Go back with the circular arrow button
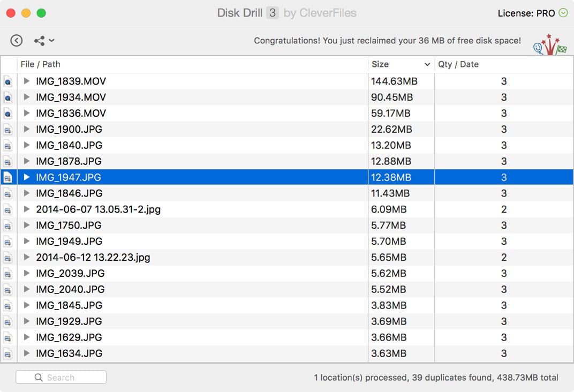574x392 pixels. coord(17,40)
